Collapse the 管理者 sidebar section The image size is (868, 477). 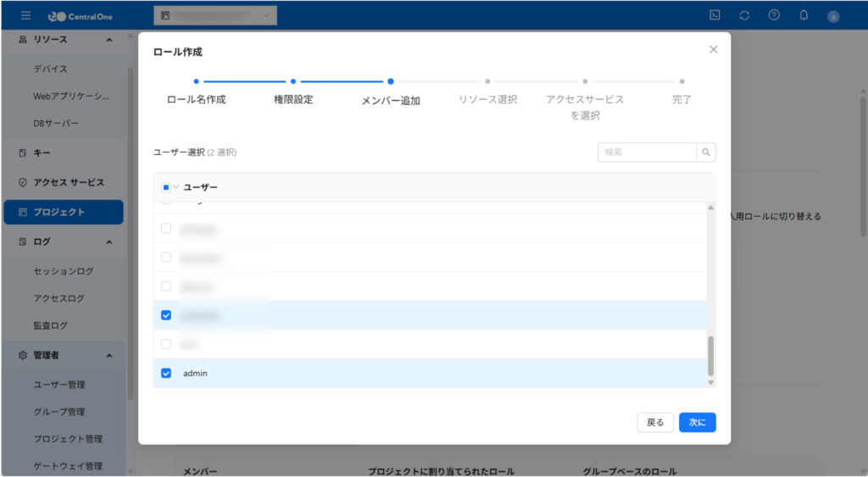click(108, 356)
